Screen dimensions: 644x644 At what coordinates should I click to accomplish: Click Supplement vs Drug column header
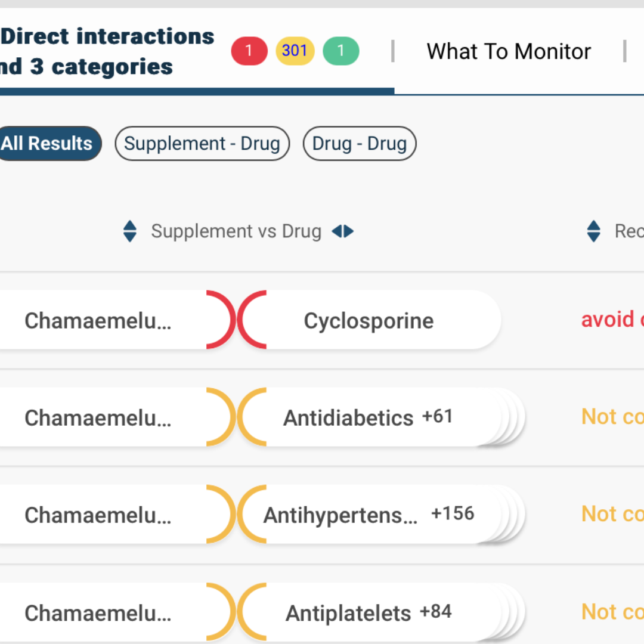click(236, 231)
